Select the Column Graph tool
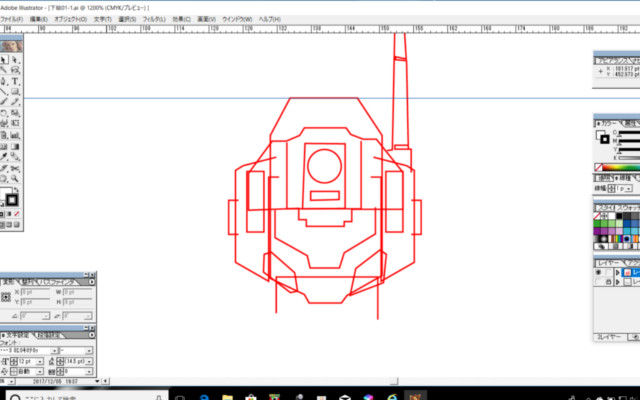The width and height of the screenshot is (640, 400). (15, 135)
